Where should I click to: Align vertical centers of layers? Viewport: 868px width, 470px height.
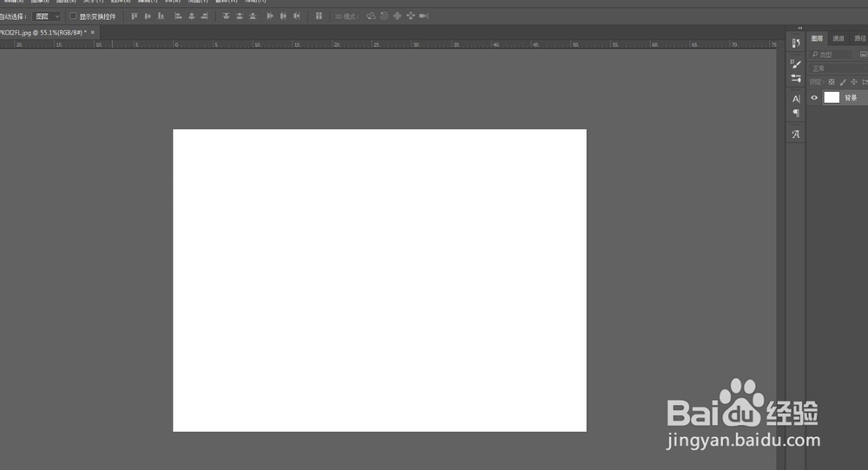pyautogui.click(x=148, y=16)
